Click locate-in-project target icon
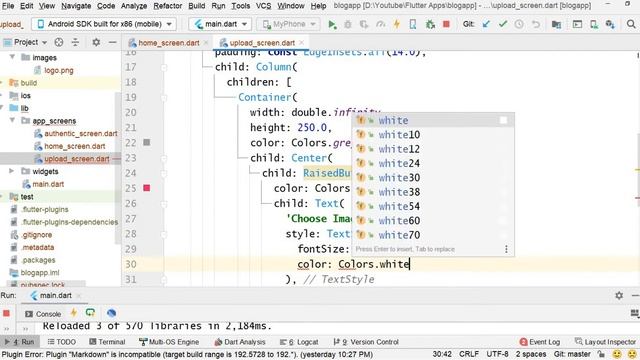Viewport: 640px width, 360px height. click(59, 42)
